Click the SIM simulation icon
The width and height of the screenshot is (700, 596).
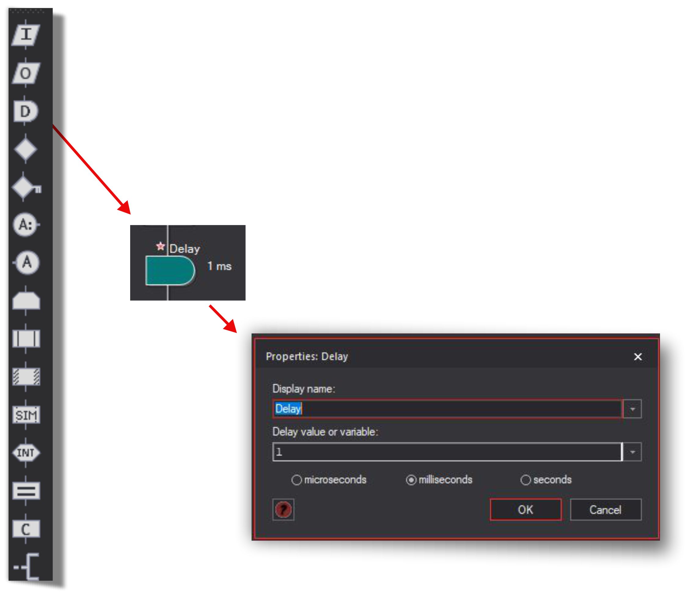coord(26,414)
